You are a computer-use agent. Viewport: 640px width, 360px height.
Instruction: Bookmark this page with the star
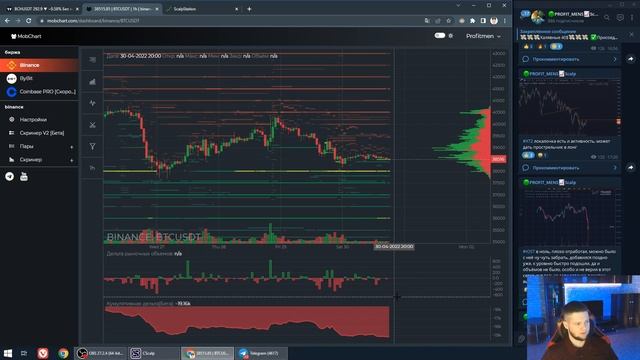coord(449,20)
